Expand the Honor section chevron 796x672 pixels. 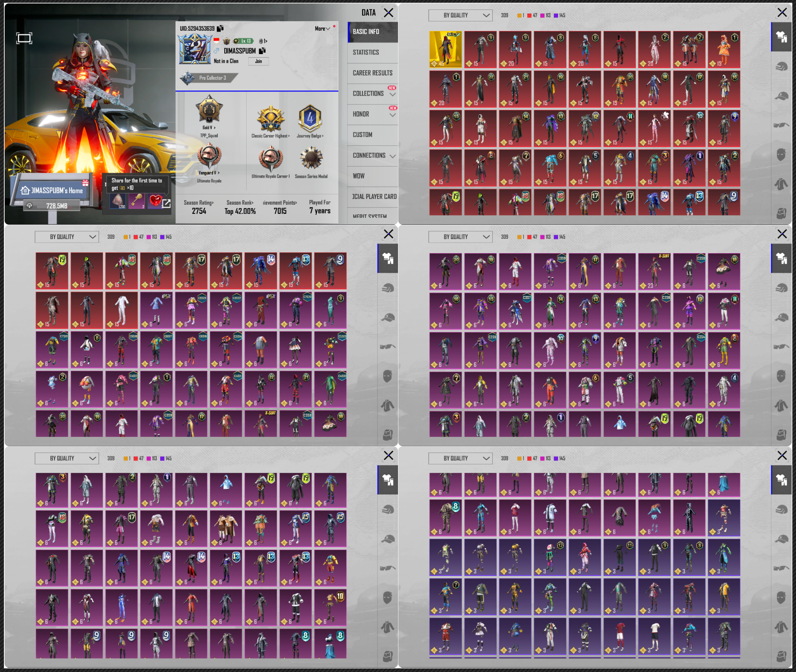393,115
